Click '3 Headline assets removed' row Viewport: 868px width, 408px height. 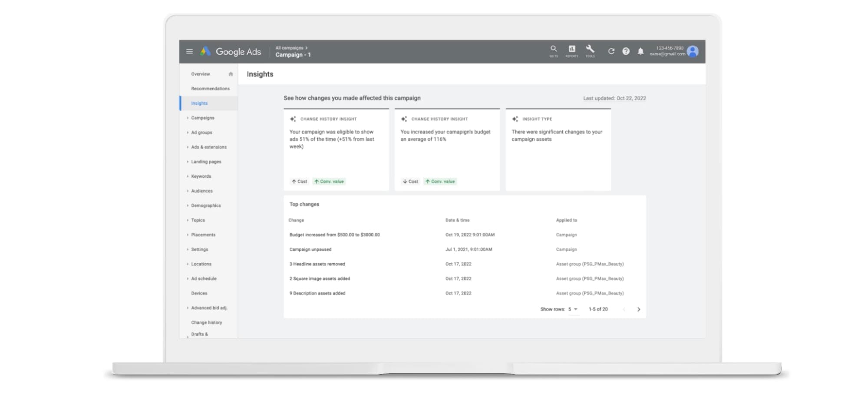click(x=465, y=264)
